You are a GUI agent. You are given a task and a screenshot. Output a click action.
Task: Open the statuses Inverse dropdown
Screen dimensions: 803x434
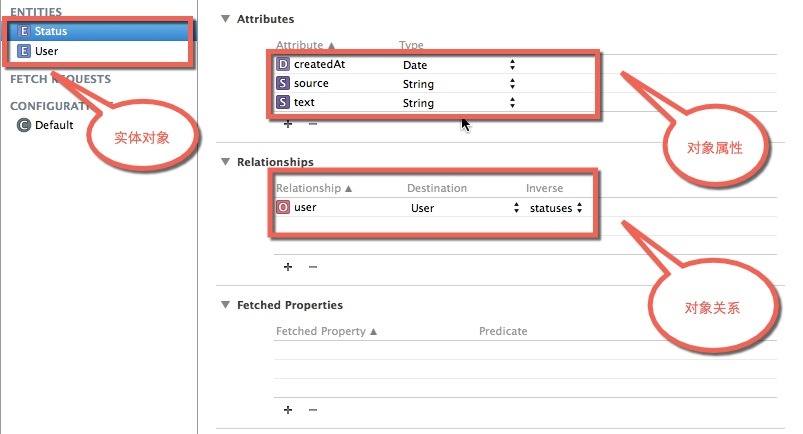click(x=578, y=208)
